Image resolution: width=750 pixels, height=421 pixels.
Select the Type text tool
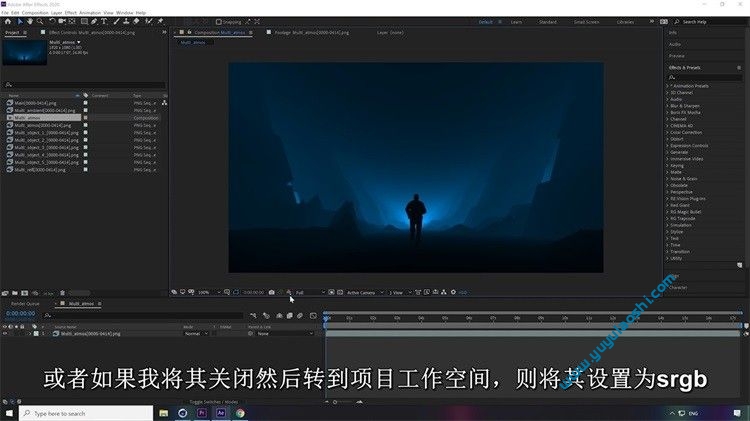tap(104, 22)
